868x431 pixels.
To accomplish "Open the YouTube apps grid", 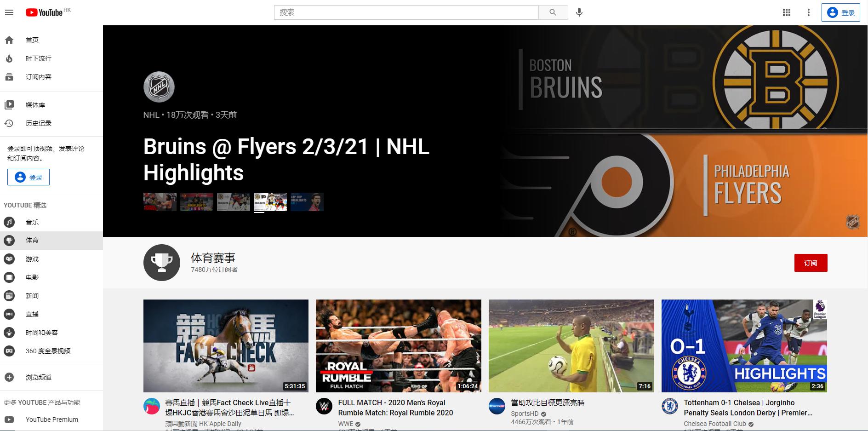I will click(787, 12).
